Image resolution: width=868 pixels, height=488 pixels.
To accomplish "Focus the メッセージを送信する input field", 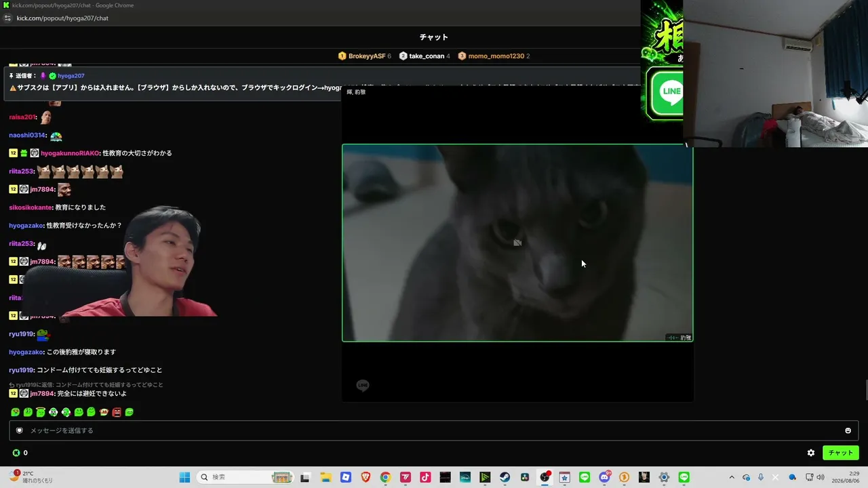I will (x=434, y=430).
